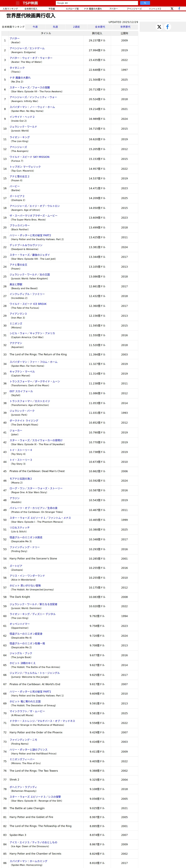Click the 興行収入 column header
This screenshot has height=868, width=186.
[x=97, y=33]
